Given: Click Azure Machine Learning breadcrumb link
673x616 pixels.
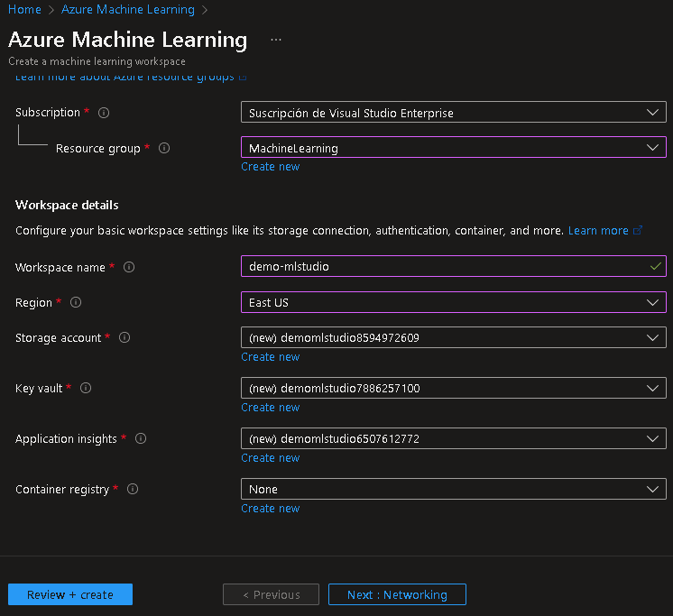Looking at the screenshot, I should click(x=128, y=9).
